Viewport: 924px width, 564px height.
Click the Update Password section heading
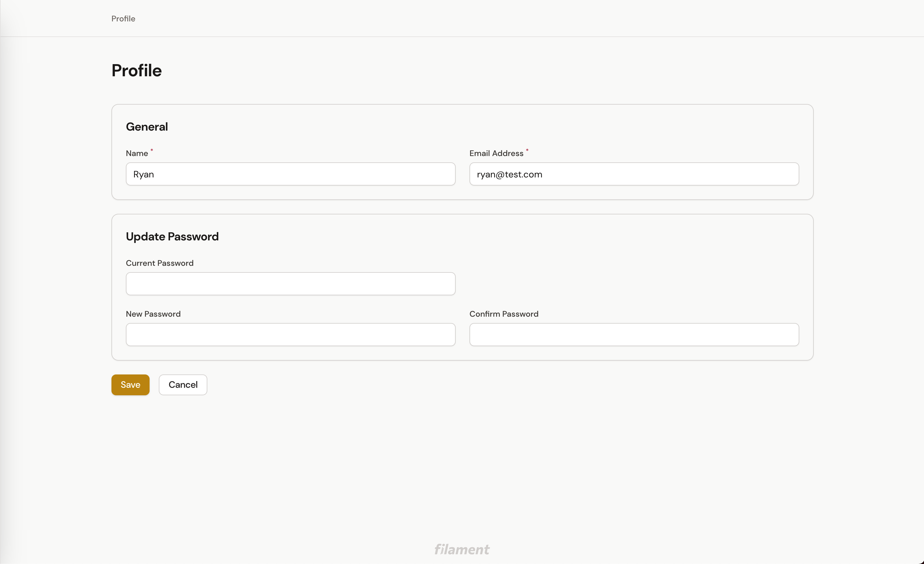point(172,237)
